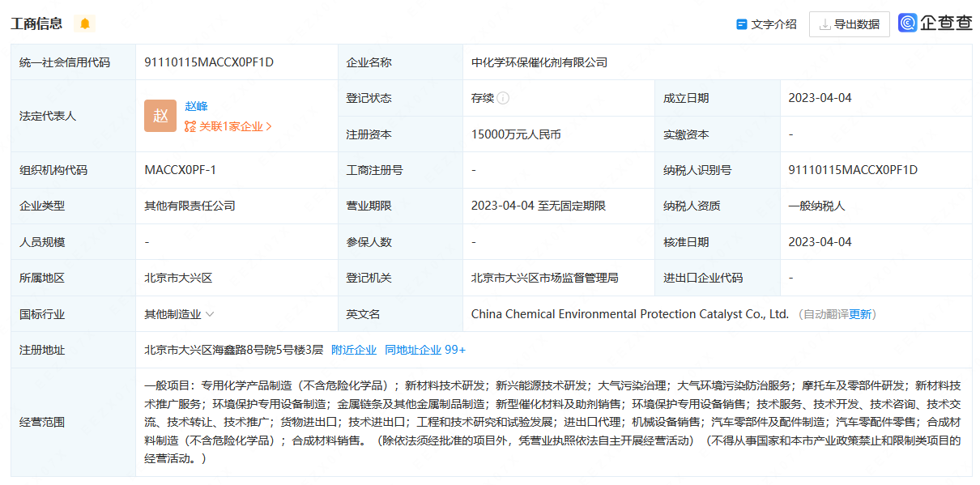Image resolution: width=980 pixels, height=485 pixels.
Task: Open legal representative 赵峰 link
Action: 196,106
